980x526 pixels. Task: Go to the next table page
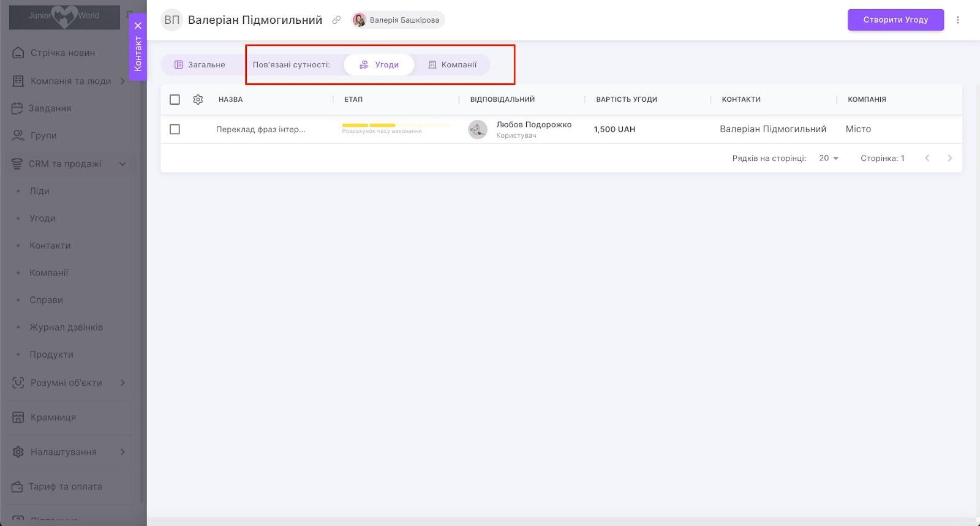(950, 158)
